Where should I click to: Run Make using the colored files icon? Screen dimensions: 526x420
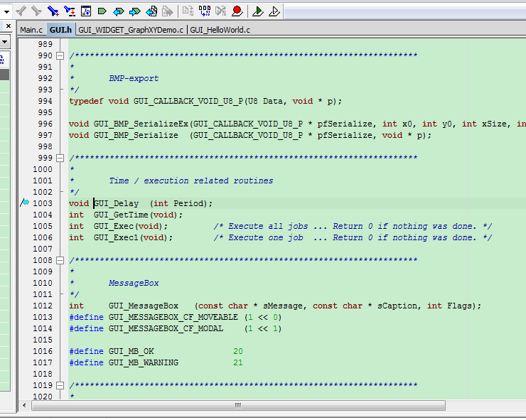(204, 11)
